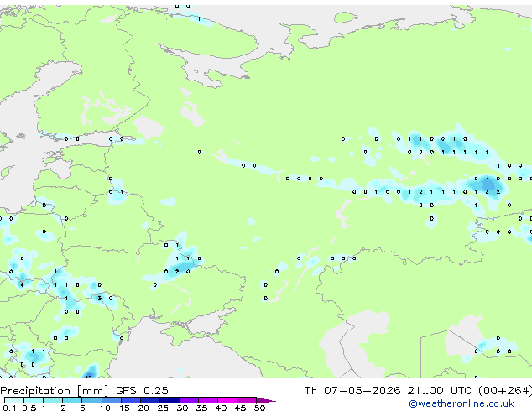The image size is (532, 411).
Task: Click the legend label '30'
Action: (182, 408)
